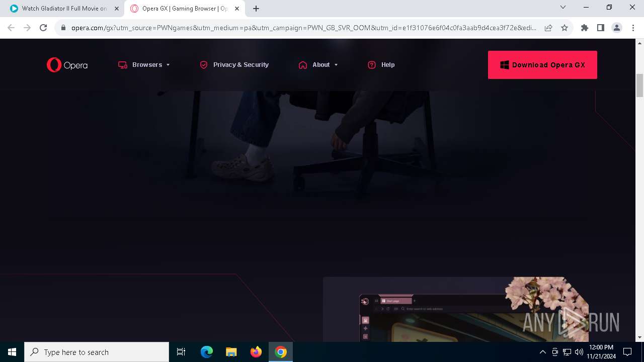This screenshot has width=644, height=362.
Task: Open Chrome three-dot menu
Action: pyautogui.click(x=633, y=28)
